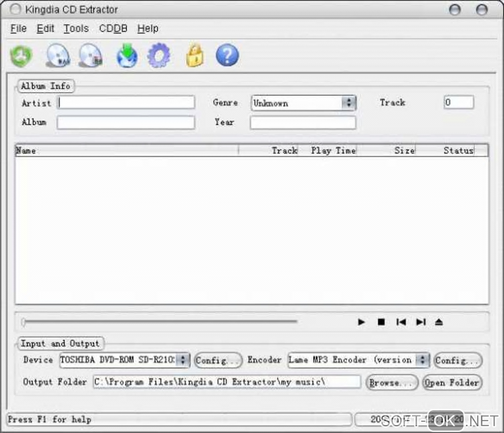Skip to the previous track
Image resolution: width=504 pixels, height=433 pixels.
(x=401, y=322)
